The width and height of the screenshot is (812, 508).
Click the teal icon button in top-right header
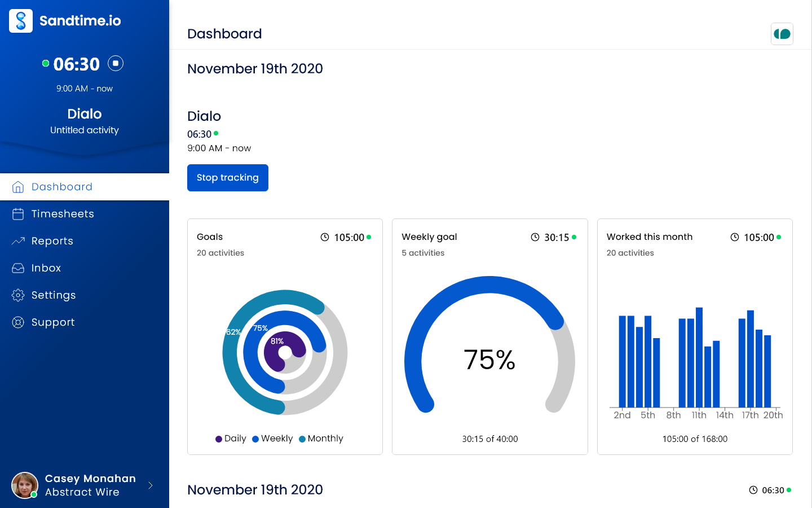tap(782, 34)
